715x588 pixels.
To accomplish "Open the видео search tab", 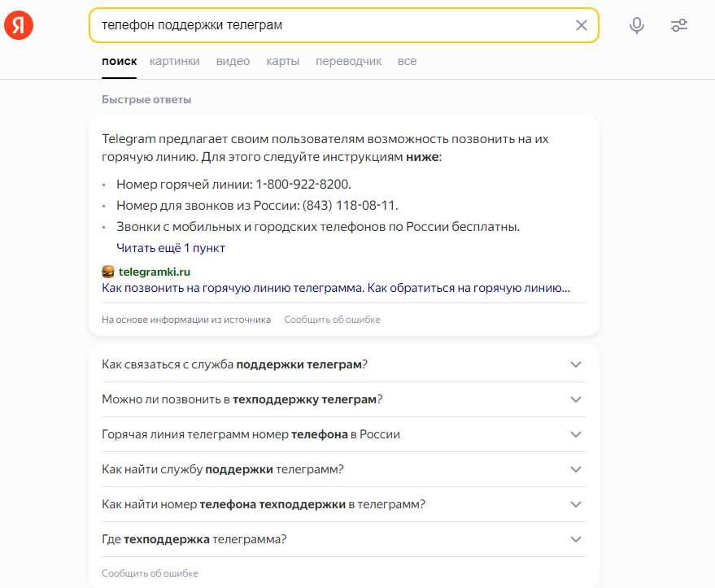I will [233, 61].
